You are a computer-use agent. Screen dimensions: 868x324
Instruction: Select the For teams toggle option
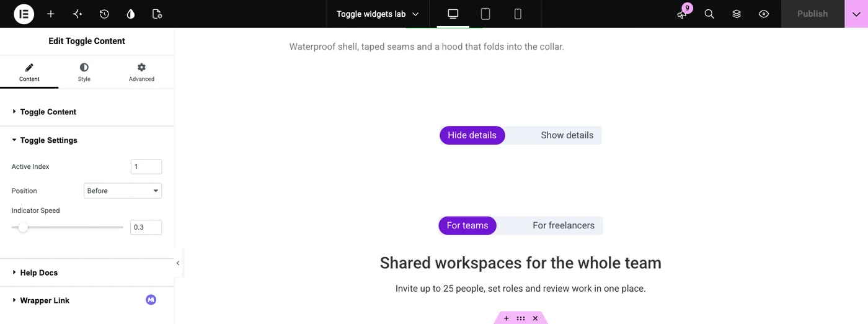pyautogui.click(x=467, y=225)
